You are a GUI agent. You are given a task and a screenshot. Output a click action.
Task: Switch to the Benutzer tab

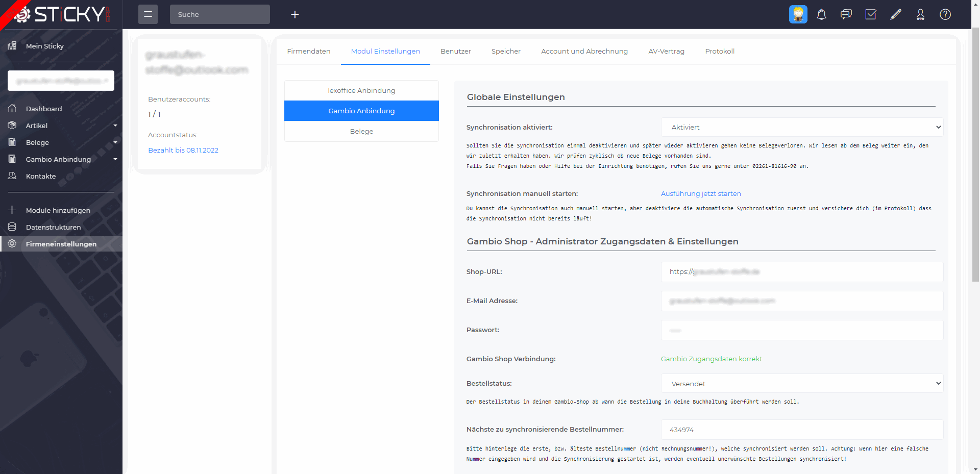click(x=455, y=51)
